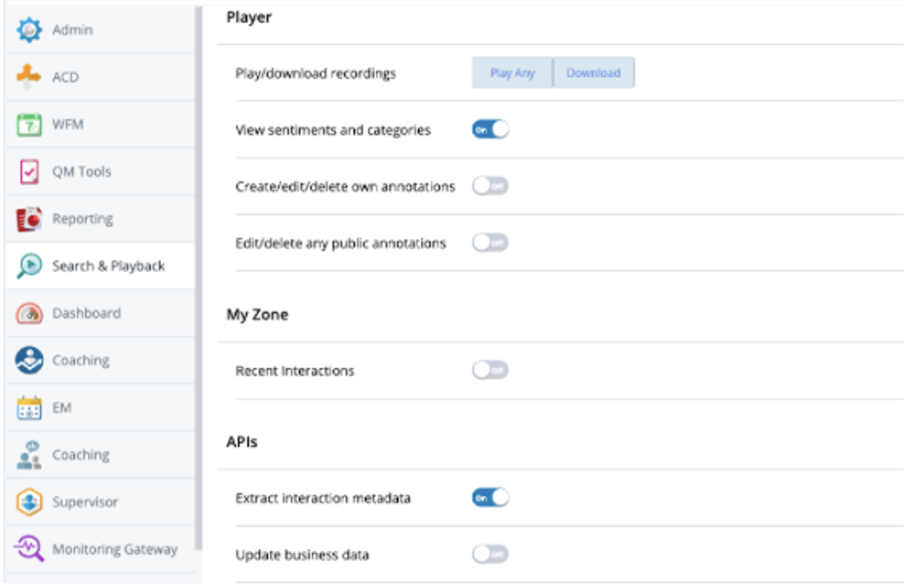Open the Coaching item below Dashboard
909x588 pixels.
click(100, 360)
